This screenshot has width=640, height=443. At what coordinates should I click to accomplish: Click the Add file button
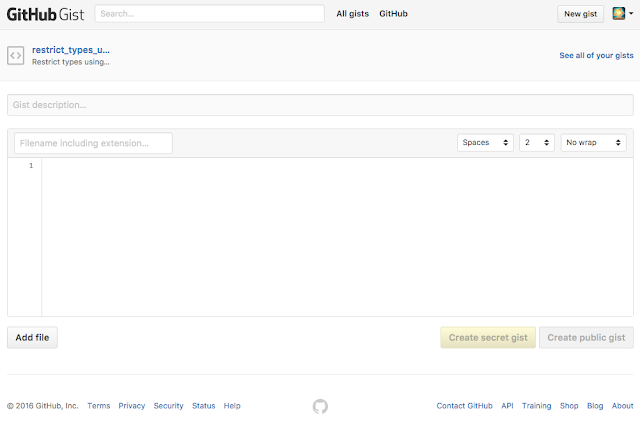32,338
